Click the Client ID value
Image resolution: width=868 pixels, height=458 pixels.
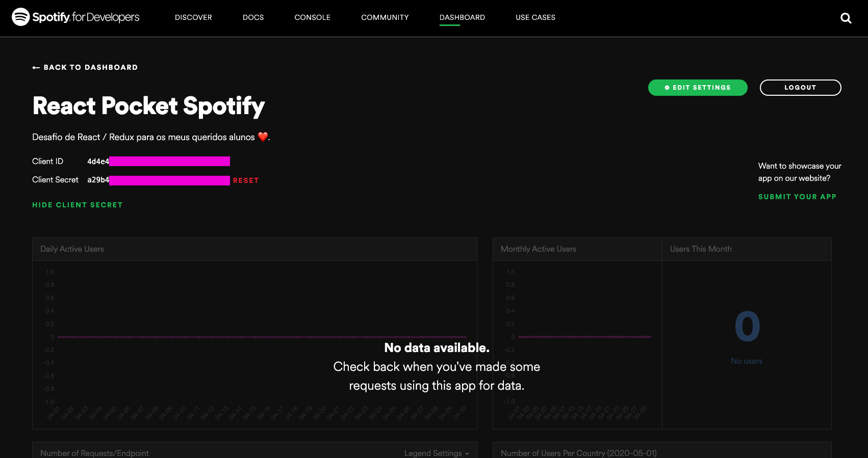click(159, 161)
